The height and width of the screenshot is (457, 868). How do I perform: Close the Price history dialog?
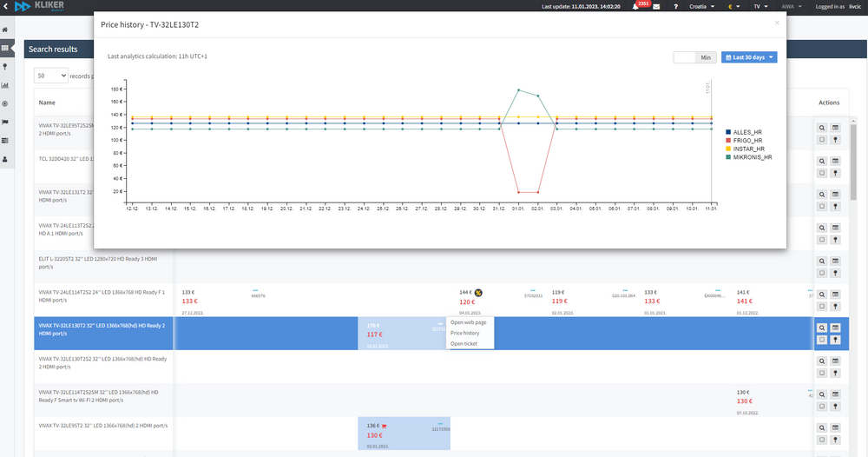tap(777, 23)
